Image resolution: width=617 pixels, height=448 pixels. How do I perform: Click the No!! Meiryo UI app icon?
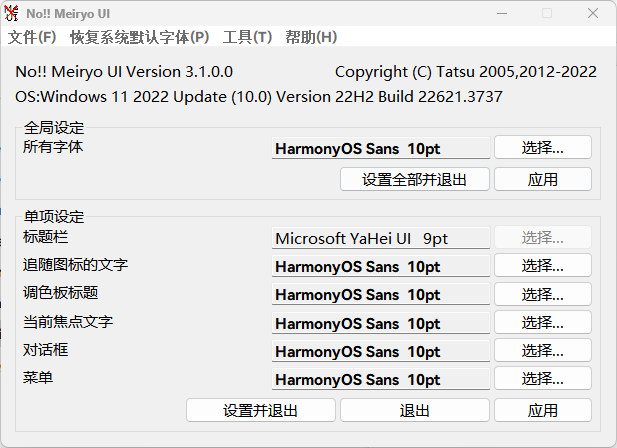[x=13, y=13]
